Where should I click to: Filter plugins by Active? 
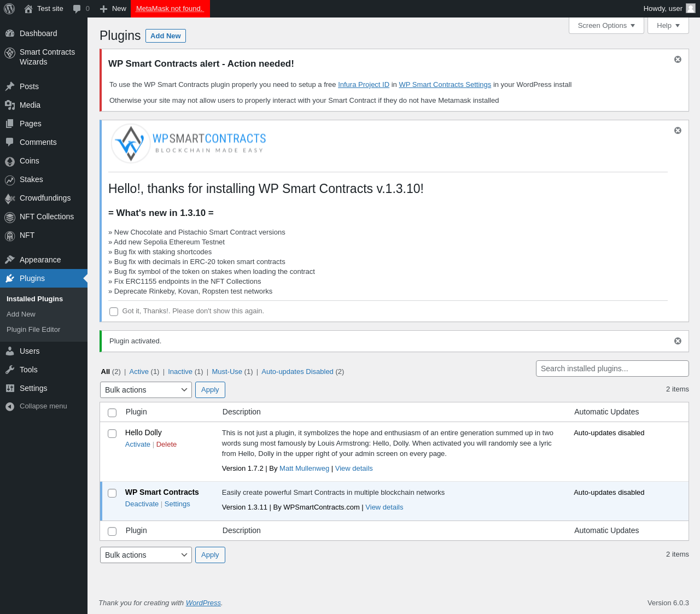click(139, 372)
